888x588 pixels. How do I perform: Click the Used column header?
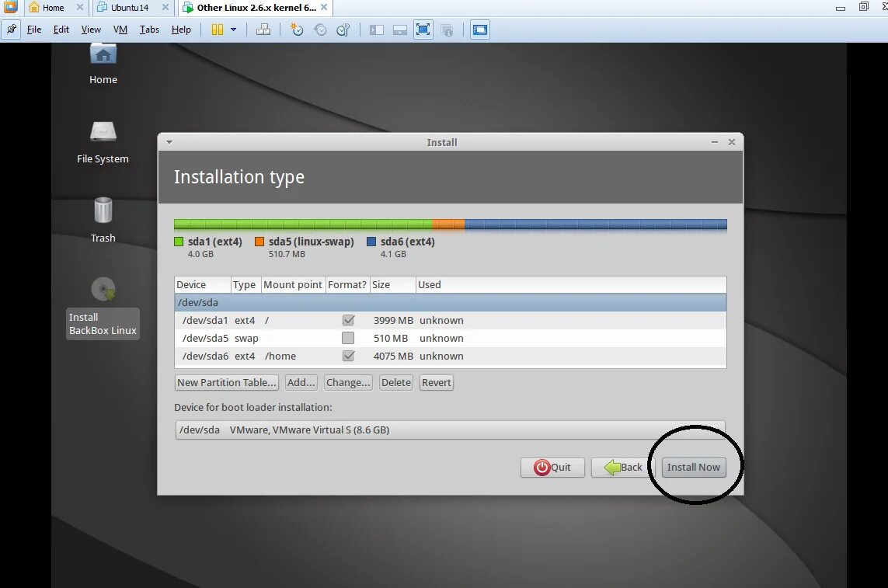(x=571, y=284)
